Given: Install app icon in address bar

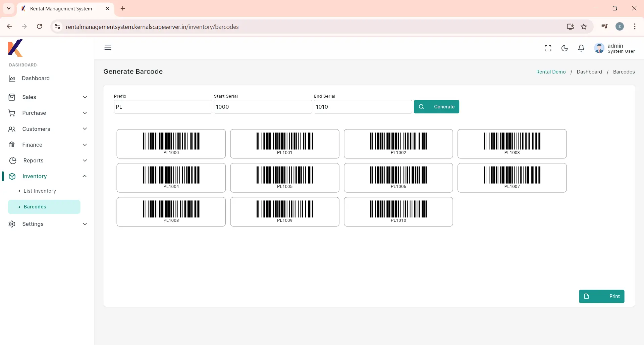Looking at the screenshot, I should click(x=570, y=27).
